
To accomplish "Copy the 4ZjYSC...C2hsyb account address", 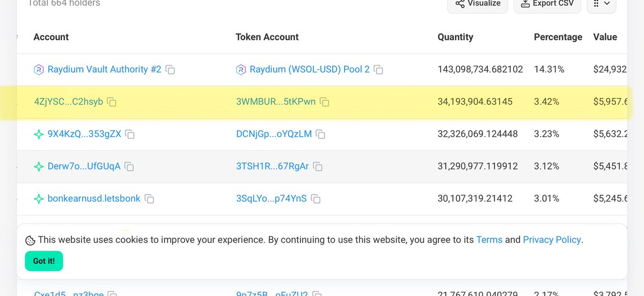I will [x=112, y=102].
